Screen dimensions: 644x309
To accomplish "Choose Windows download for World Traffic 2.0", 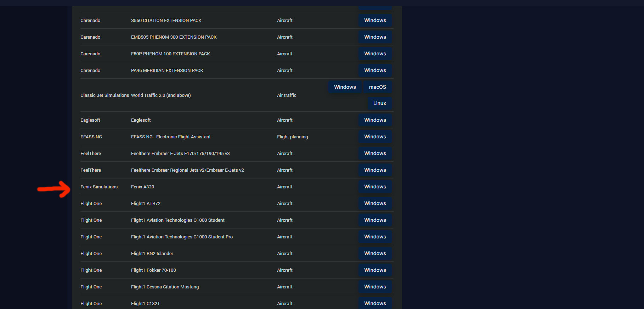I will pyautogui.click(x=345, y=87).
